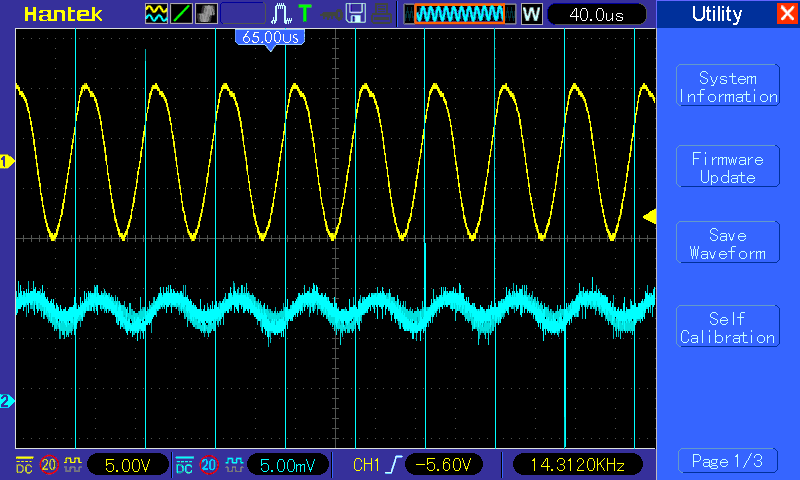
Task: Click the floppy disk save icon
Action: click(356, 14)
